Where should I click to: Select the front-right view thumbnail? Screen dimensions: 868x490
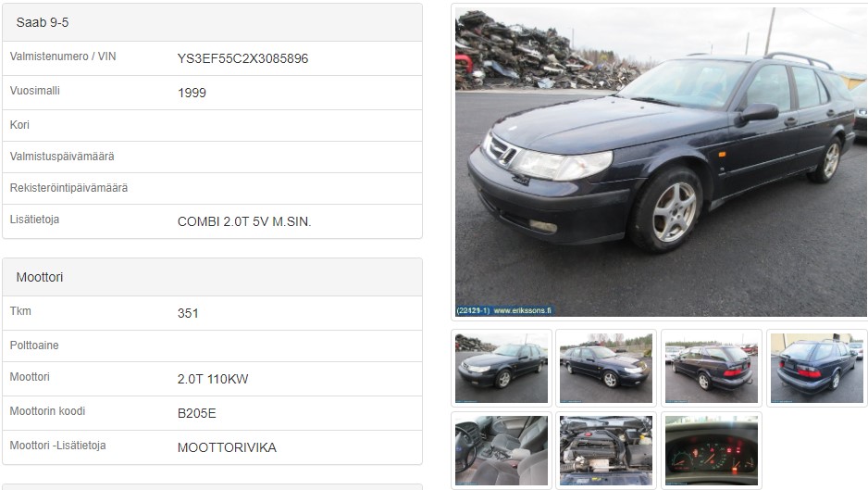pyautogui.click(x=606, y=368)
